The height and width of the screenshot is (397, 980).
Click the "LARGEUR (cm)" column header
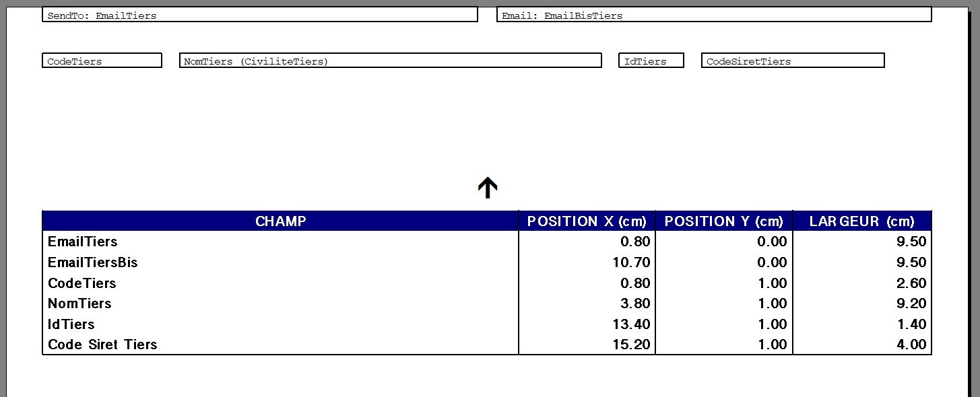861,221
